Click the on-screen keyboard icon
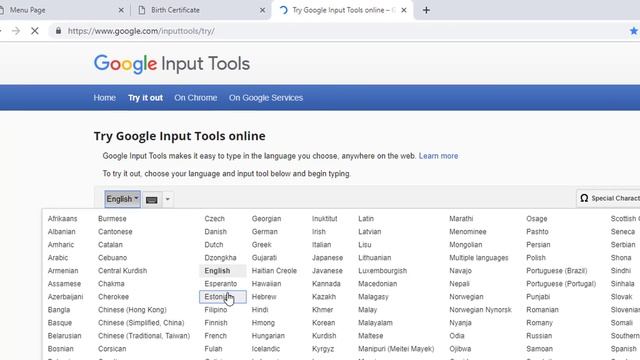640x360 pixels. pyautogui.click(x=151, y=200)
